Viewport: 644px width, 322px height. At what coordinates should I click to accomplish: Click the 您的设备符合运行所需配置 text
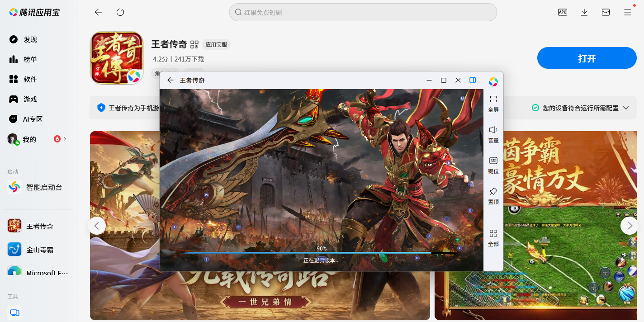coord(581,108)
